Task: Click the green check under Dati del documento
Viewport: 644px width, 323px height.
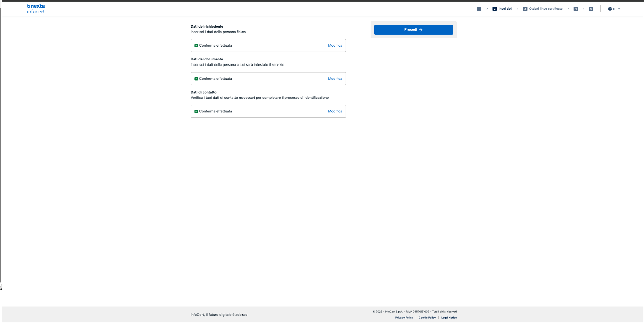Action: 196,79
